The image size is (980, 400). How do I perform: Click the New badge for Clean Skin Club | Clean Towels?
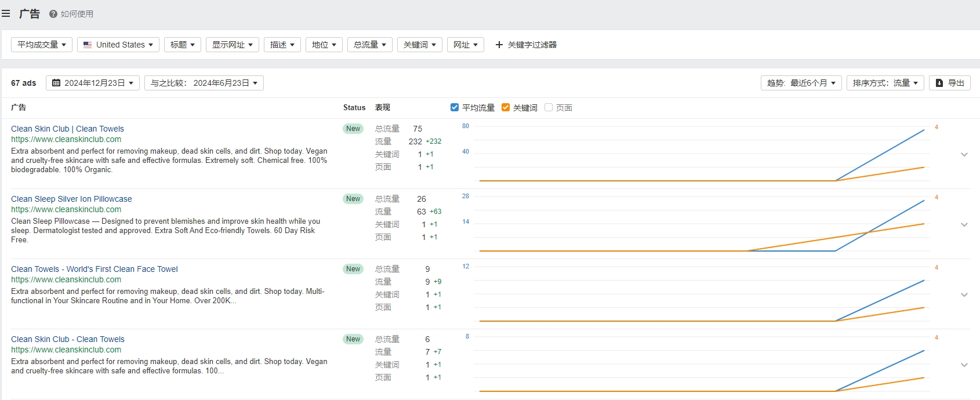353,129
